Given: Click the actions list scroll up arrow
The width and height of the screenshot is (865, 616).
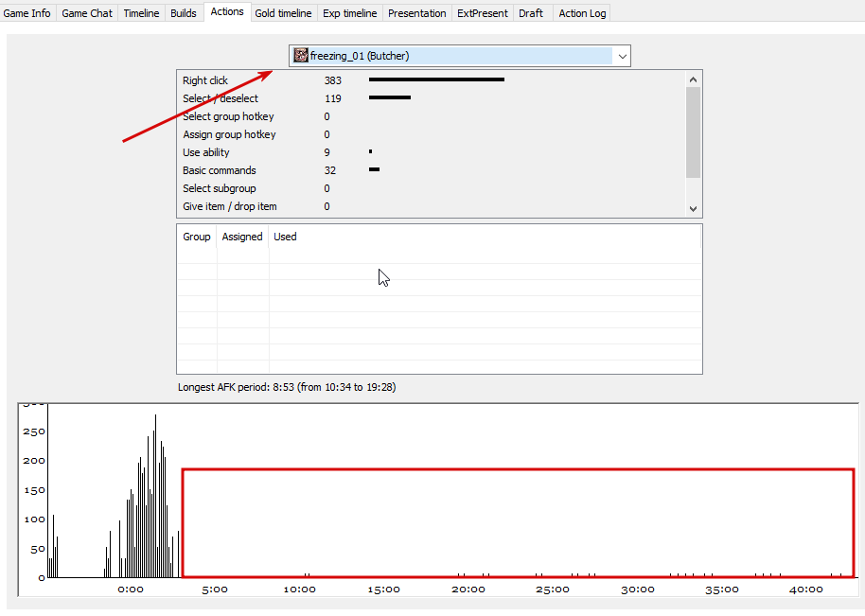Looking at the screenshot, I should (x=694, y=79).
